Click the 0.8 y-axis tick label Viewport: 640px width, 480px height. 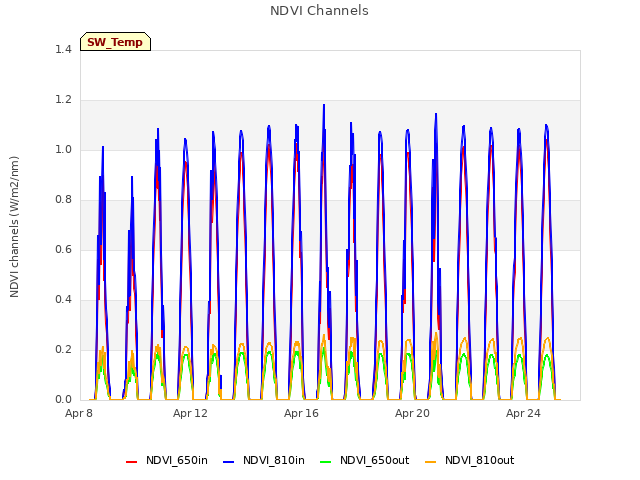point(63,200)
